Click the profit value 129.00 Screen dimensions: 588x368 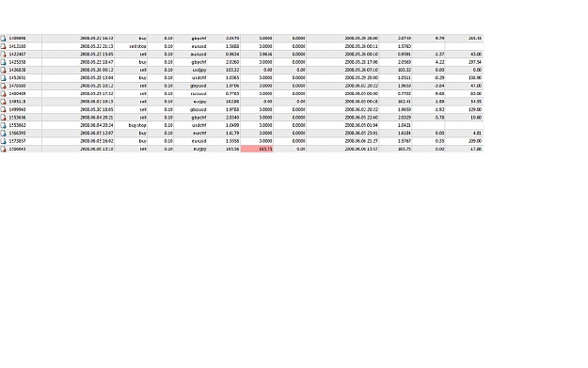pos(475,109)
